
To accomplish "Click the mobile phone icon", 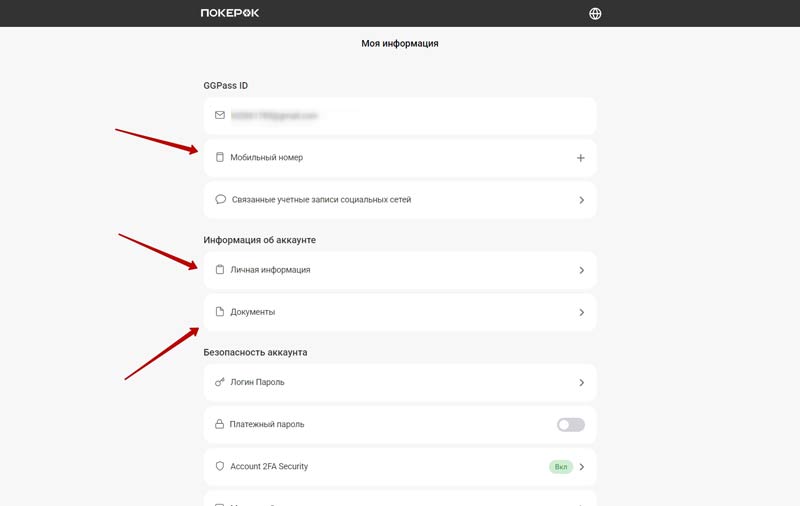I will 220,157.
